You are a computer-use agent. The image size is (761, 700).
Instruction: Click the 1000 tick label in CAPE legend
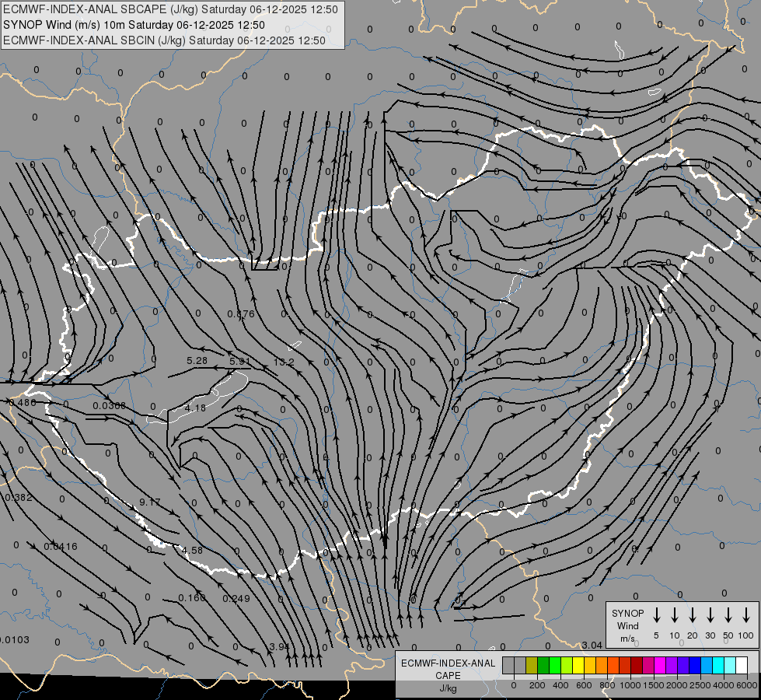point(630,685)
